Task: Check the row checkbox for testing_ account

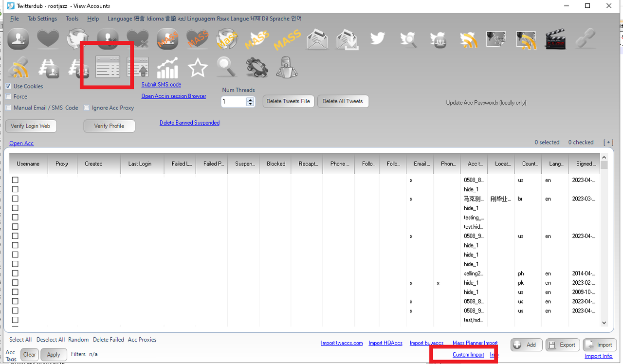Action: point(15,217)
